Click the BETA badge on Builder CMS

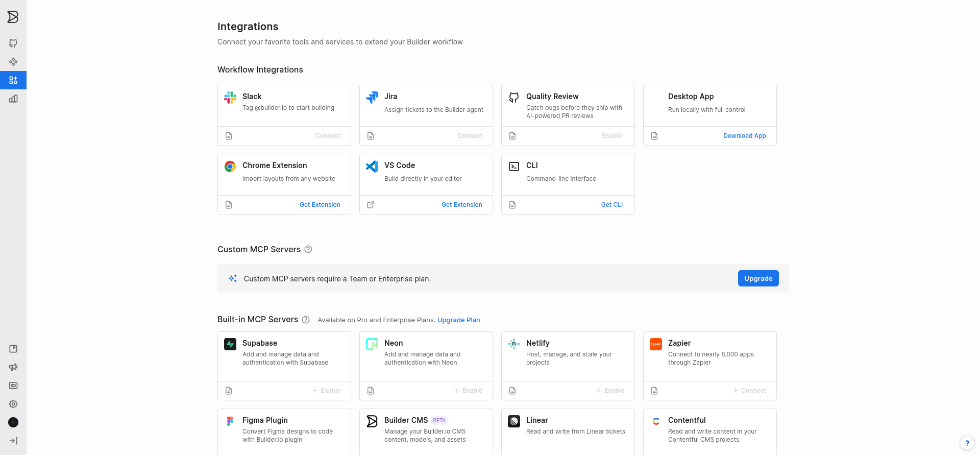(x=439, y=421)
